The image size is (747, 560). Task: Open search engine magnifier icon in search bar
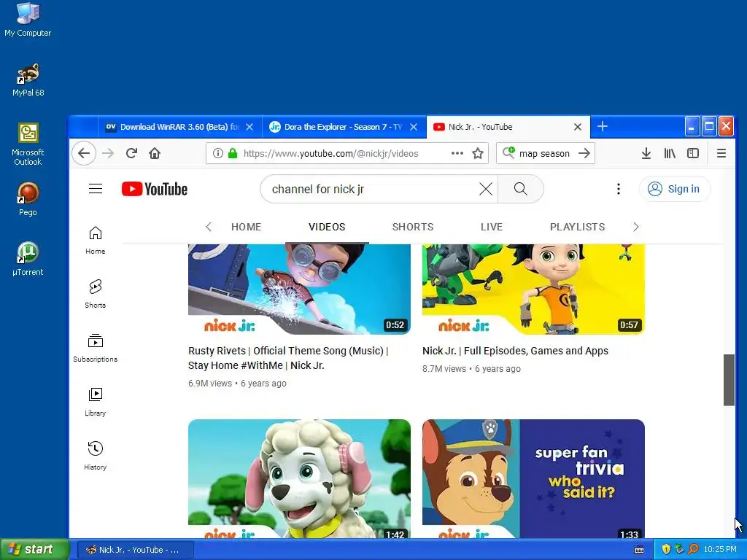pyautogui.click(x=508, y=153)
